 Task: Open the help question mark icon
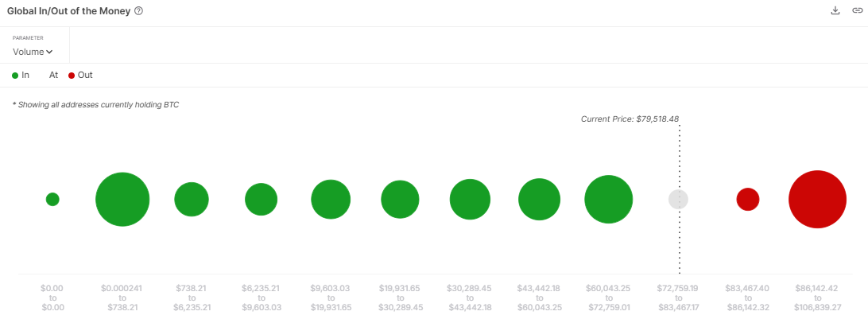coord(139,10)
